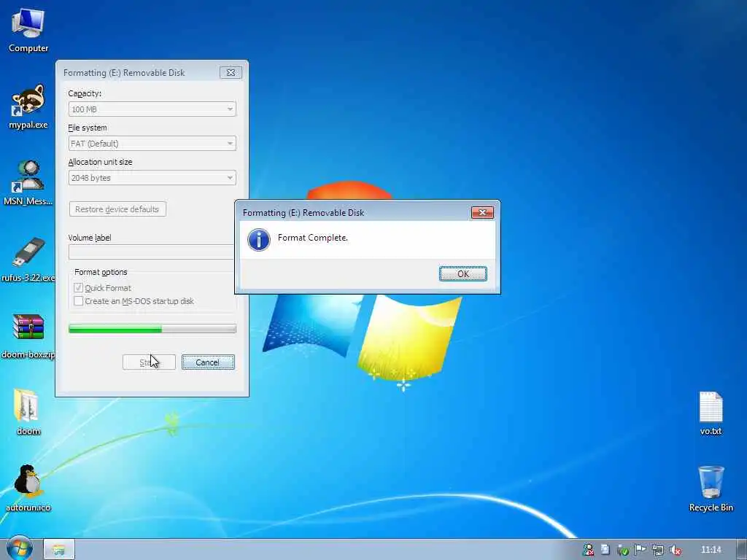Click the document tray icon beside Messenger
This screenshot has width=747, height=560.
(x=605, y=550)
